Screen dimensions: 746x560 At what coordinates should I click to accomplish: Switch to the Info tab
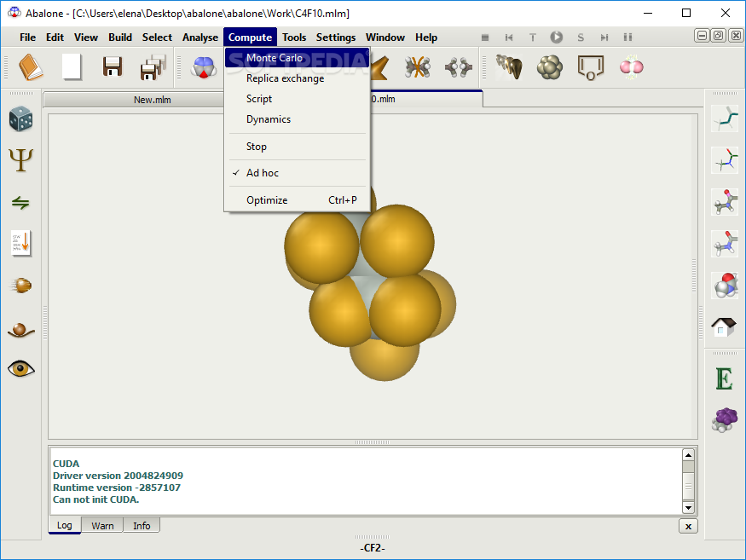point(142,525)
